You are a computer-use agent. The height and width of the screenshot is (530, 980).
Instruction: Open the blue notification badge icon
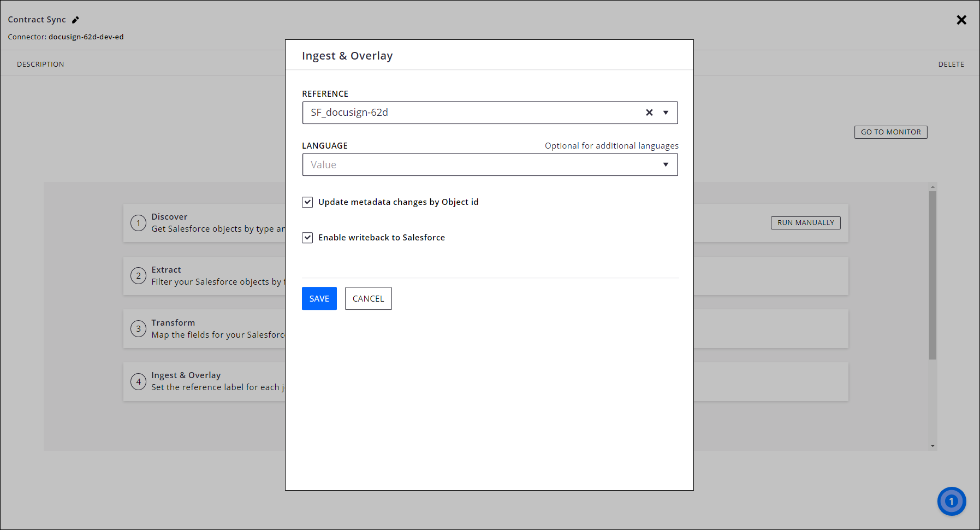(952, 501)
